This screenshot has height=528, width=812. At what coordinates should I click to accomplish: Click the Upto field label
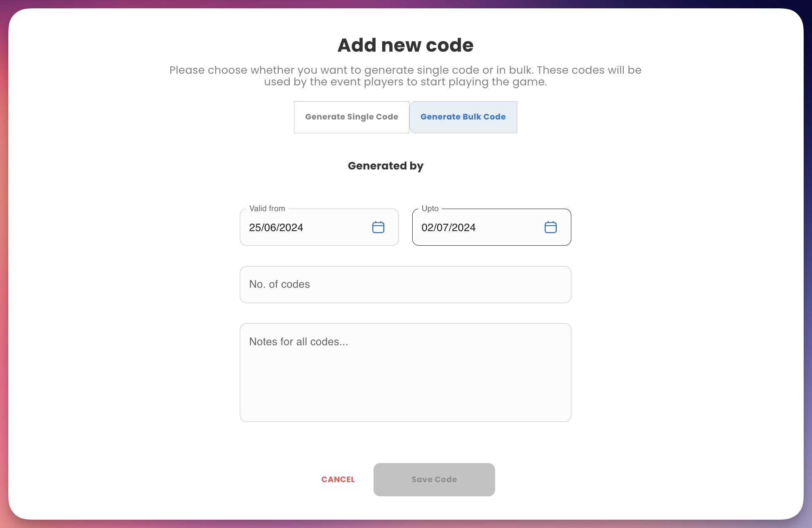(x=430, y=209)
